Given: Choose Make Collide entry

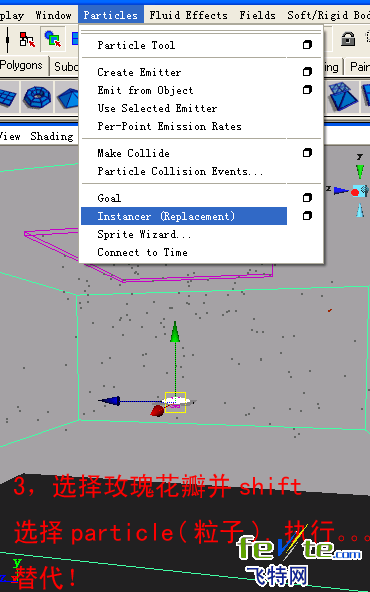Looking at the screenshot, I should click(133, 153).
